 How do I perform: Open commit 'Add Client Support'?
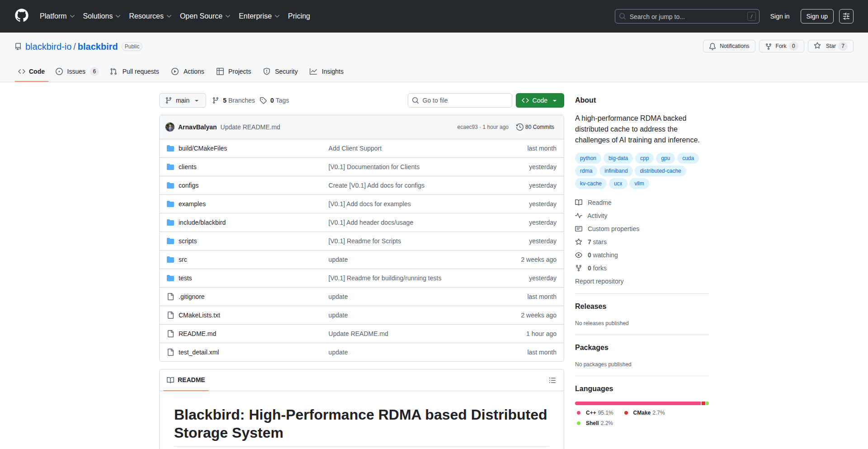[355, 148]
